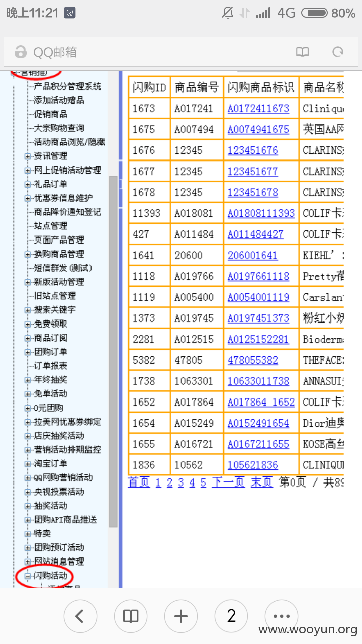The height and width of the screenshot is (644, 362).
Task: Tap the battery indicator in status bar
Action: click(314, 13)
